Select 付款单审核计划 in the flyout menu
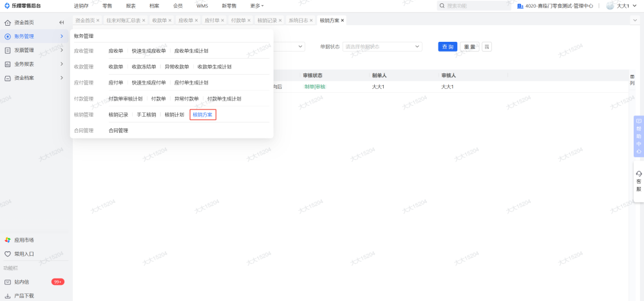Screen dimensions: 644x301 tap(126, 99)
